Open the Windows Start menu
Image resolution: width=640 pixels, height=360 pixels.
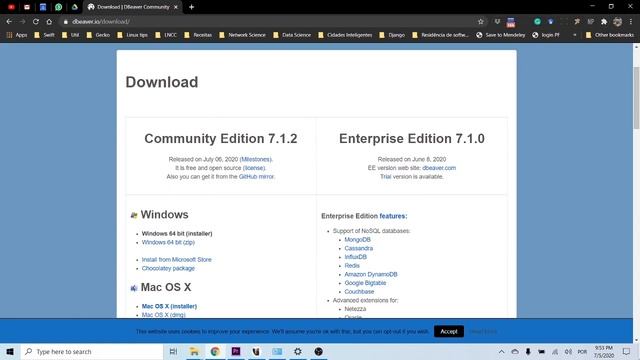pyautogui.click(x=10, y=351)
